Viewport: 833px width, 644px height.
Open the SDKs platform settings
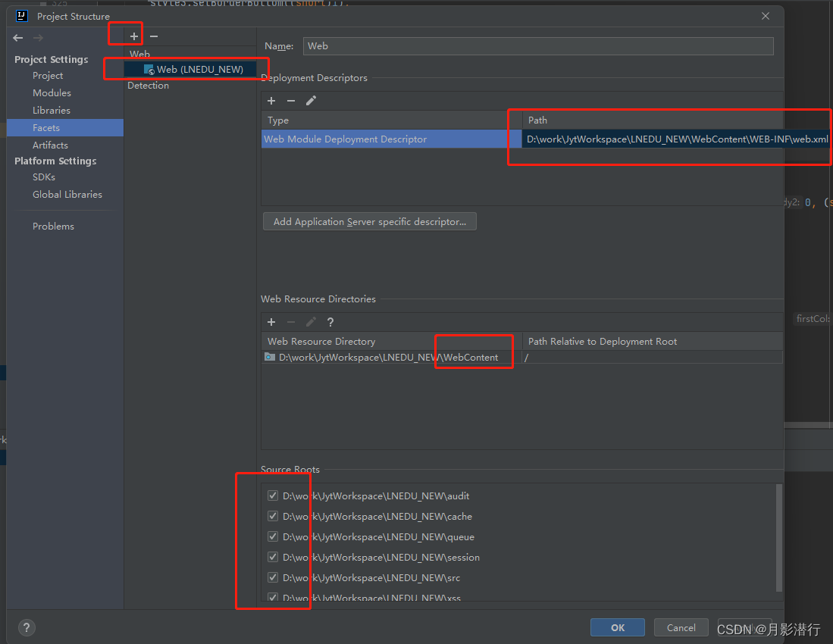pos(43,177)
